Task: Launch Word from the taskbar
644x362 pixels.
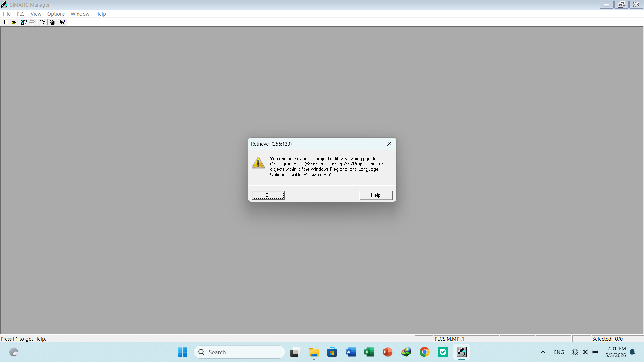Action: point(351,352)
